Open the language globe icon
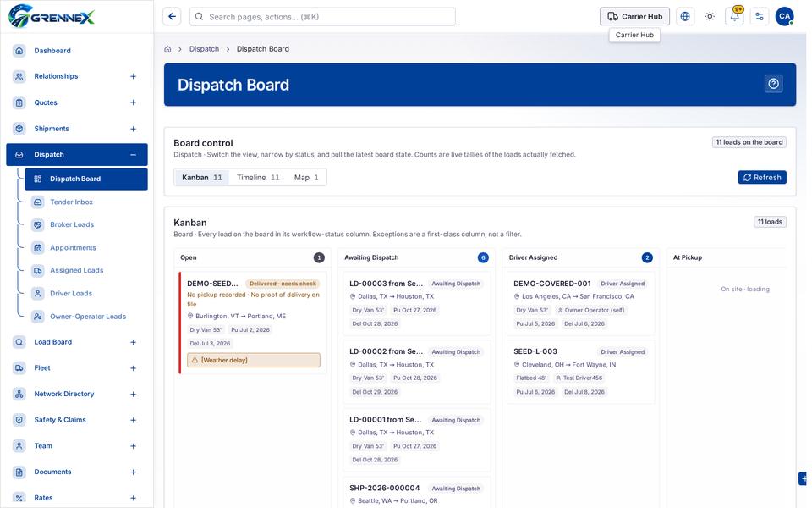Screen dimensions: 812x508 coord(685,17)
